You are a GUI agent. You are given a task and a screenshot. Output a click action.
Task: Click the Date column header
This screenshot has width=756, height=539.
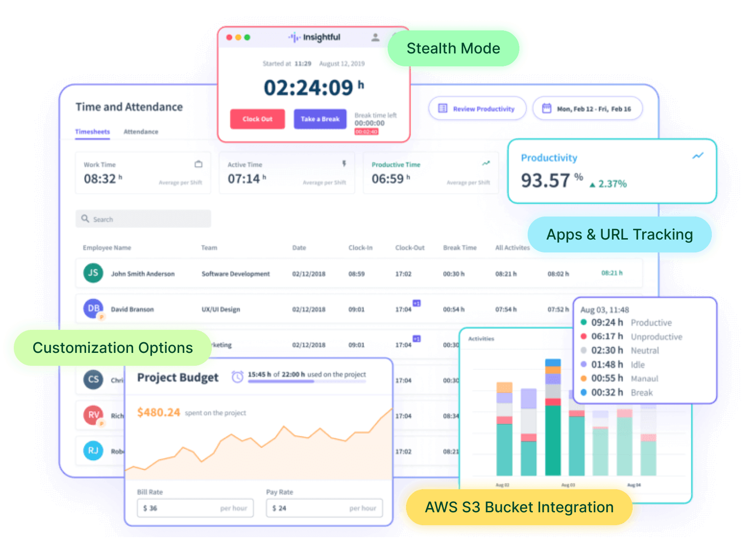(299, 248)
